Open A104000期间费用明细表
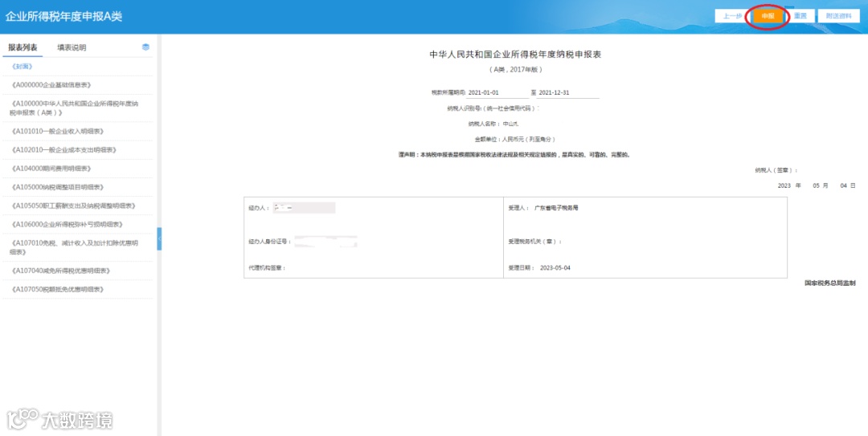 [x=51, y=168]
